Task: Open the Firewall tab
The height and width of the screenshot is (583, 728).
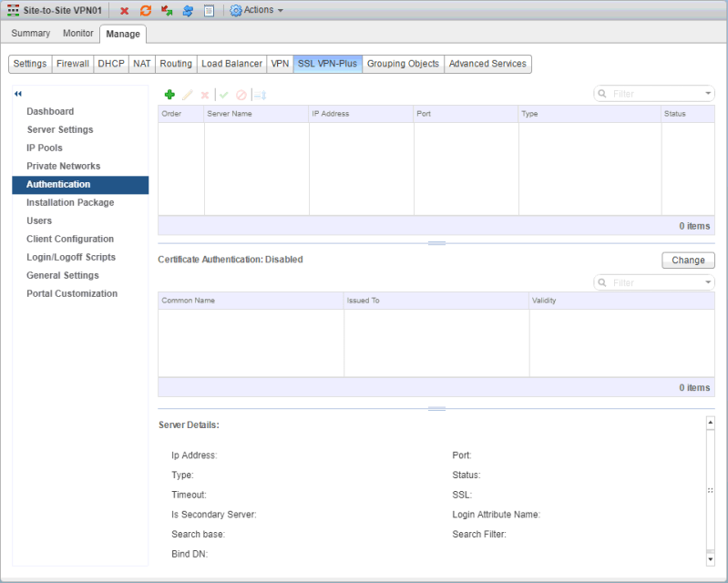Action: point(73,64)
